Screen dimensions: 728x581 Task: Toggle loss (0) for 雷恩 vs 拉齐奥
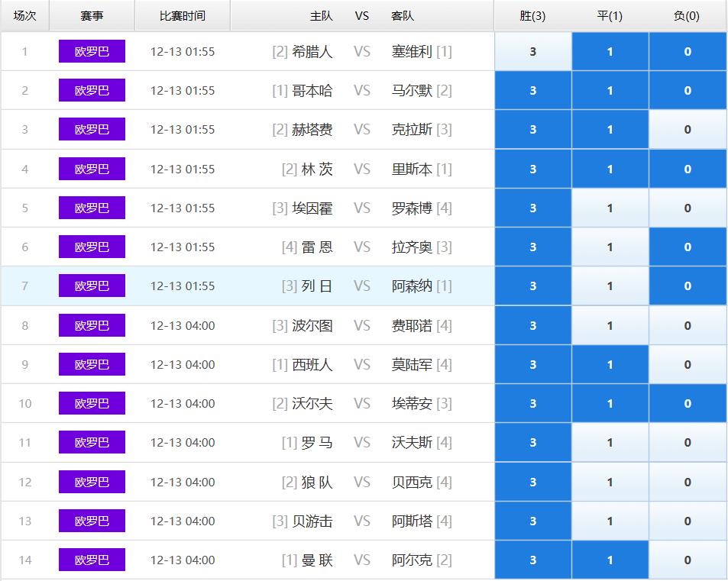[688, 247]
